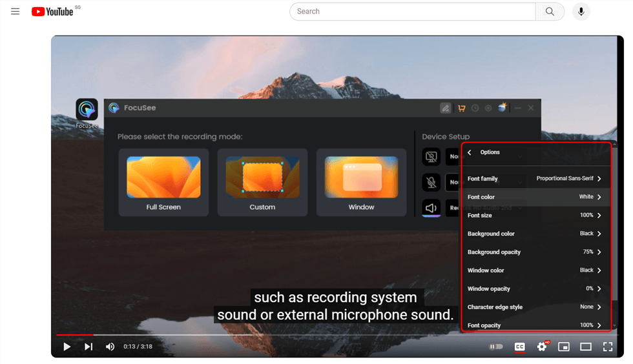Mute the video volume
Viewport: 633px width, 364px height.
(110, 347)
